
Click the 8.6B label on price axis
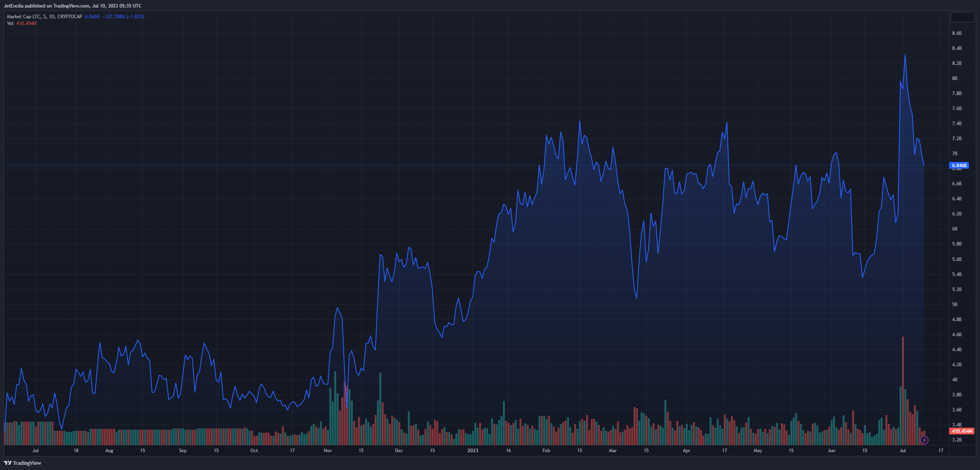click(x=957, y=33)
